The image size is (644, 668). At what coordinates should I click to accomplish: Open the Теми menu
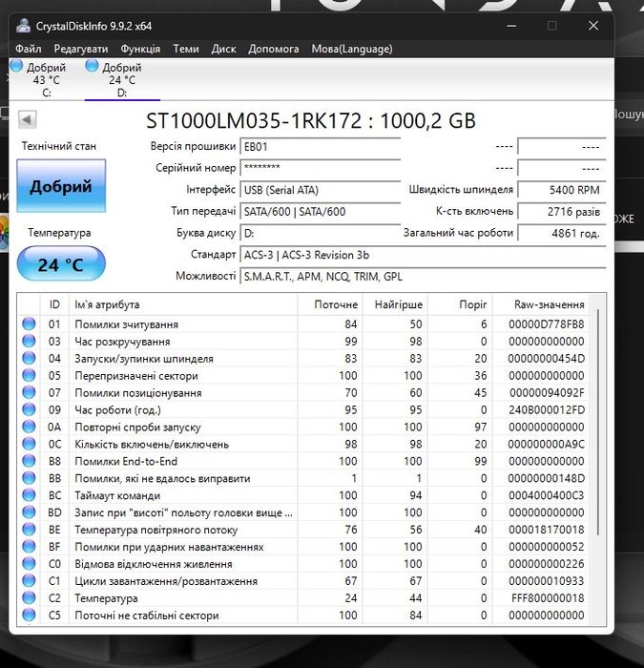click(186, 49)
